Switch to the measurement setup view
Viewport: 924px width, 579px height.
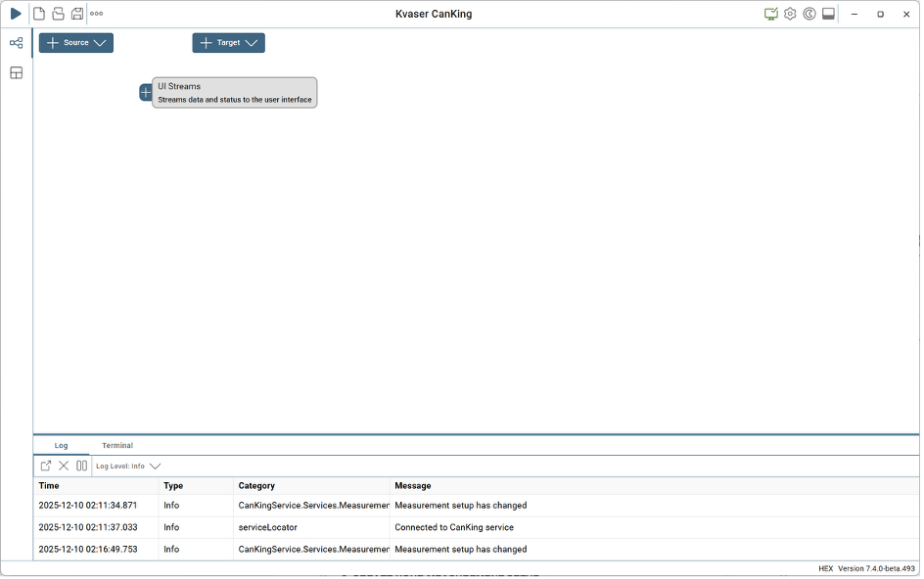pos(16,43)
